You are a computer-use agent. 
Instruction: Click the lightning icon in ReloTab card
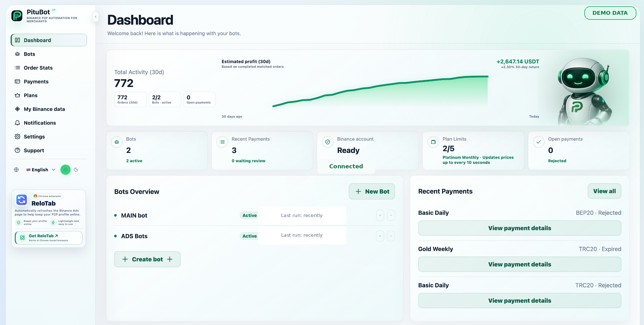[x=53, y=222]
